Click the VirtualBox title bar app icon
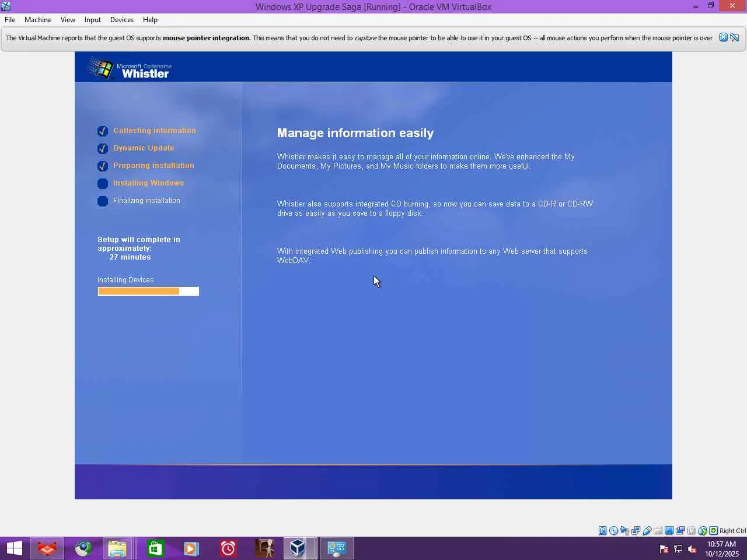 click(x=6, y=6)
